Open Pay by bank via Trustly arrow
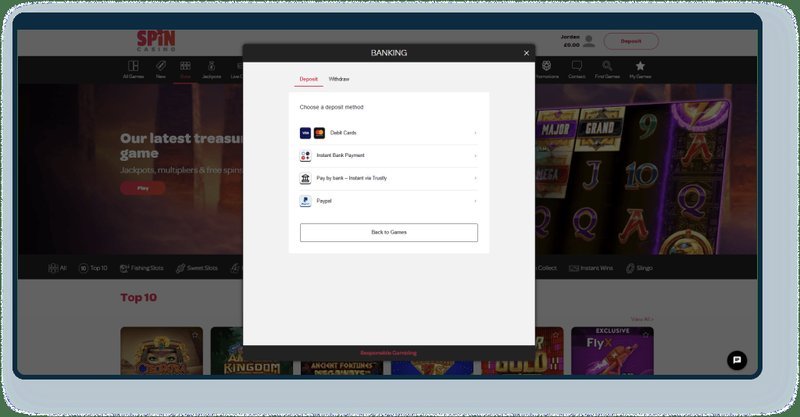 [475, 178]
